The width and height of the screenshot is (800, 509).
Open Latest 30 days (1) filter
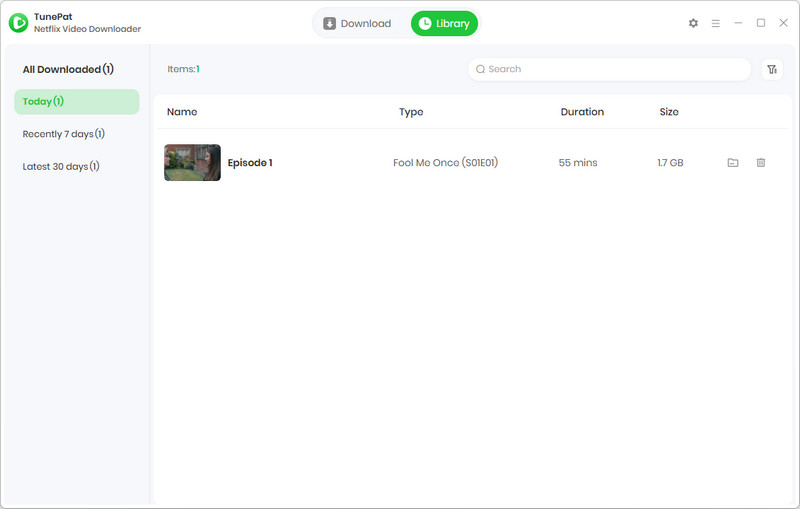(61, 167)
